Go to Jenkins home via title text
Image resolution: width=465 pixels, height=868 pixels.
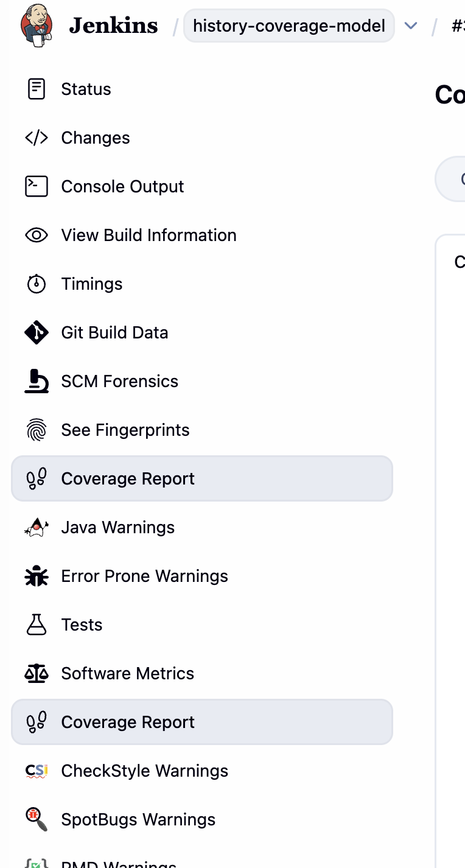(x=113, y=26)
